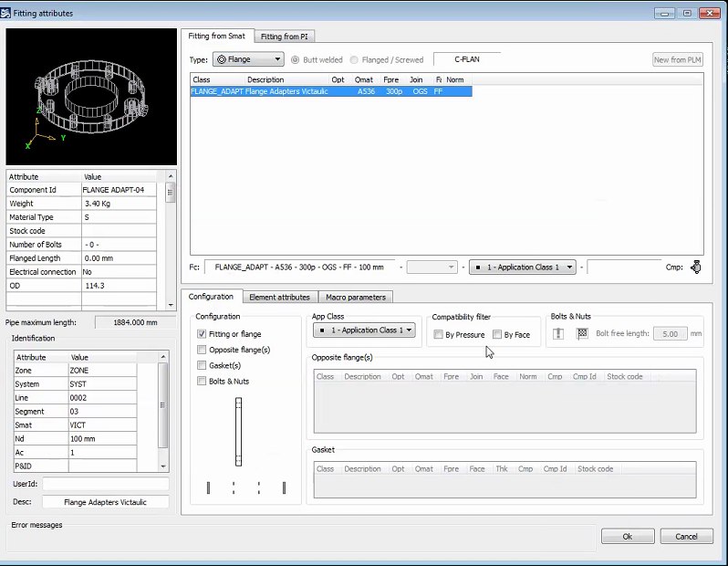Viewport: 728px width, 566px height.
Task: Click the Cancel button
Action: click(x=686, y=536)
